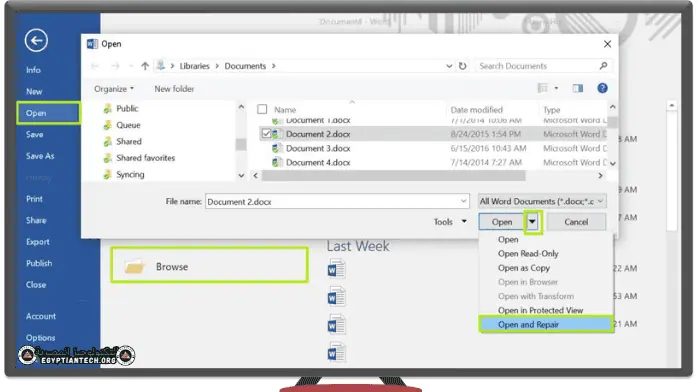Image resolution: width=698 pixels, height=392 pixels.
Task: Click the main Open button
Action: click(502, 222)
